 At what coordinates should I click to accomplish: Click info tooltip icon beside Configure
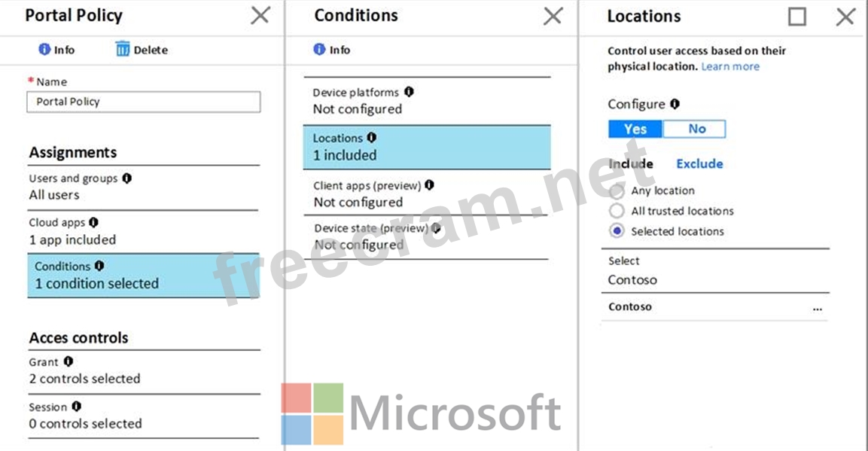coord(675,104)
